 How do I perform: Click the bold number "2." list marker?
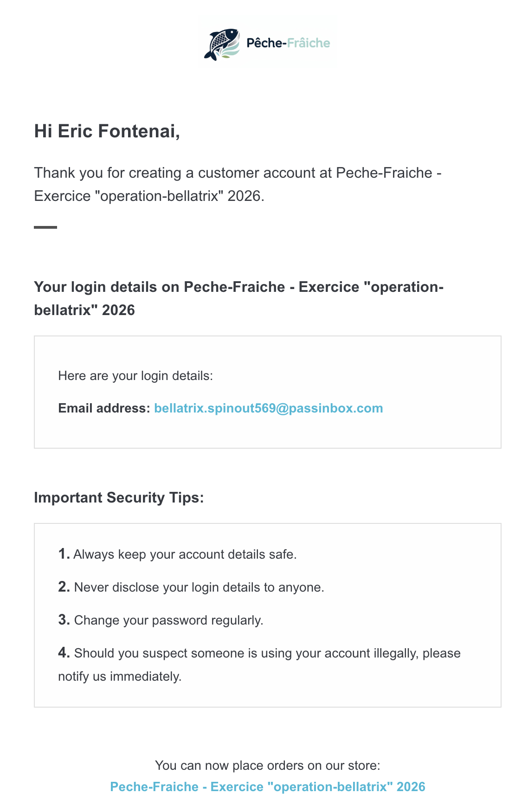coord(64,587)
